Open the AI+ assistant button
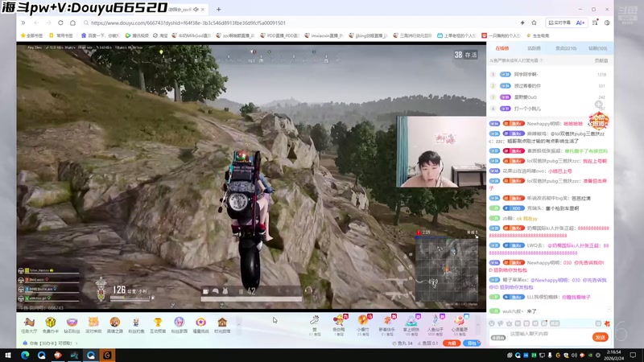The image size is (644, 362). point(580,23)
